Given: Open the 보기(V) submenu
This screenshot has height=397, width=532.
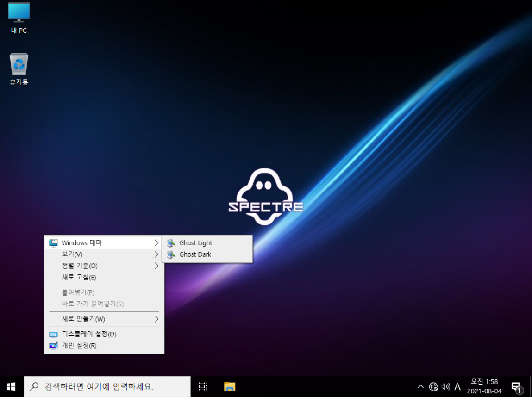Looking at the screenshot, I should pyautogui.click(x=104, y=254).
